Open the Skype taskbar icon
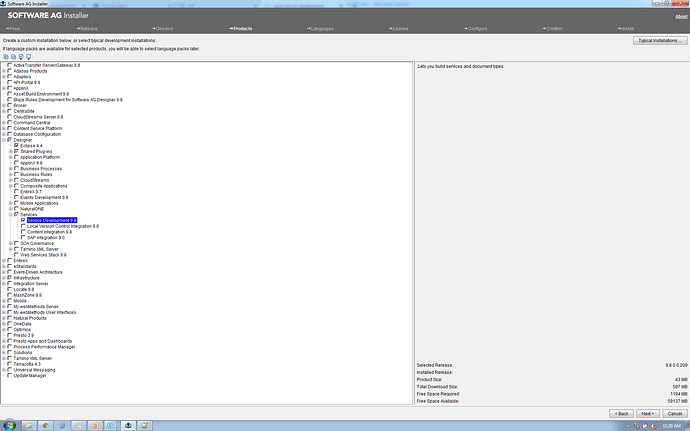 [x=110, y=426]
